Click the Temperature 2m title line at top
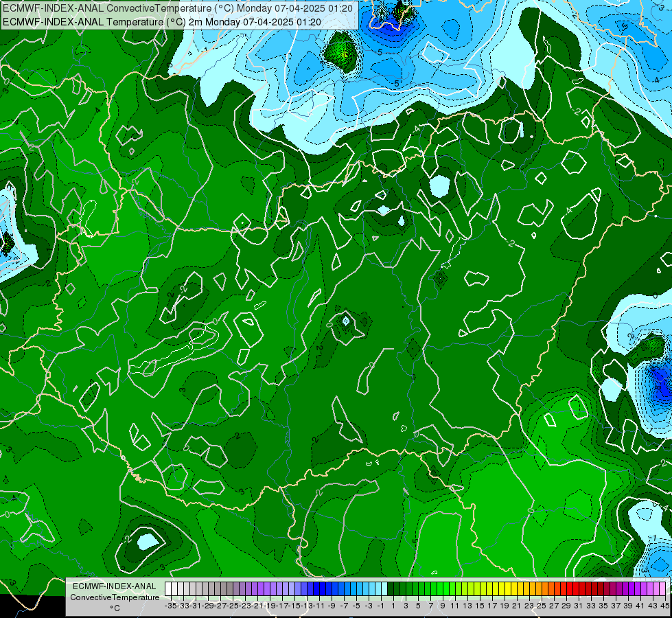The image size is (672, 618). pos(162,22)
